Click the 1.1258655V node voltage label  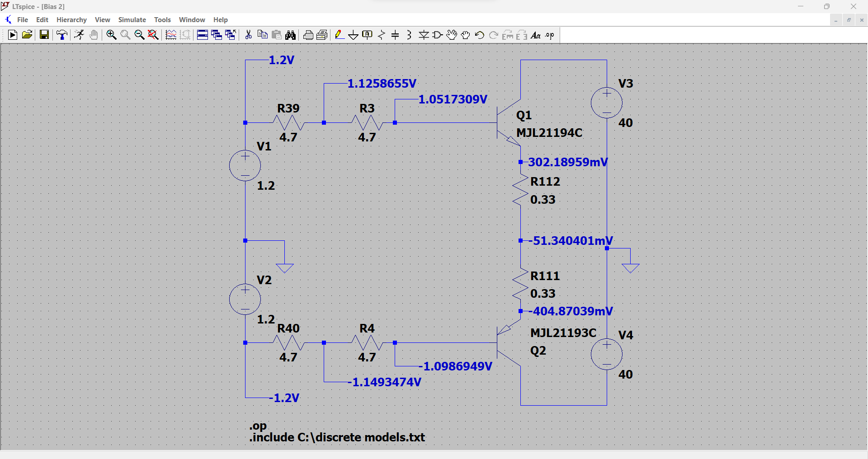[382, 84]
